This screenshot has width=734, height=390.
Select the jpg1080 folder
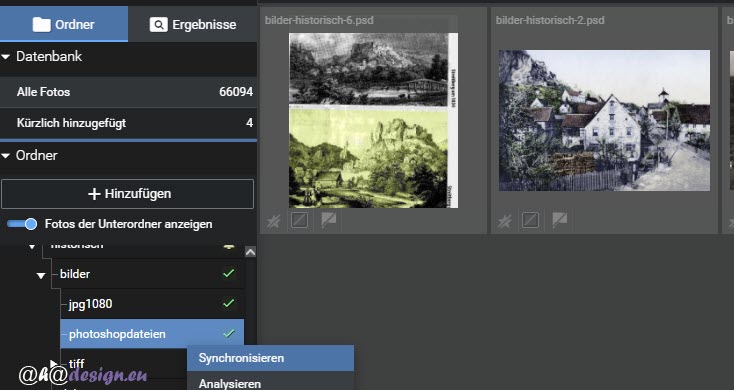(90, 304)
